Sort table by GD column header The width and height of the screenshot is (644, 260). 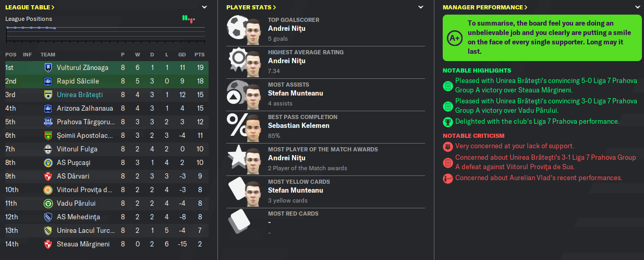[x=181, y=55]
